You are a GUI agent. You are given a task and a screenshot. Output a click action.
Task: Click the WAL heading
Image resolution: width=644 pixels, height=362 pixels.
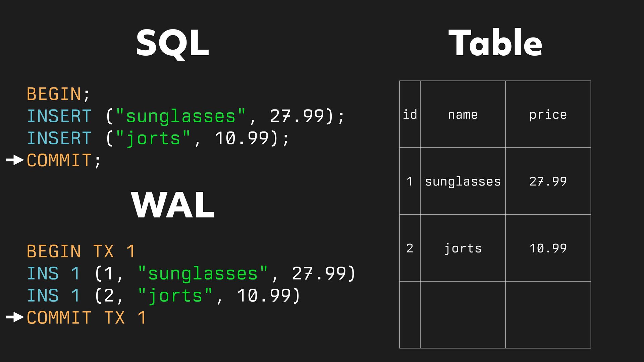click(172, 205)
